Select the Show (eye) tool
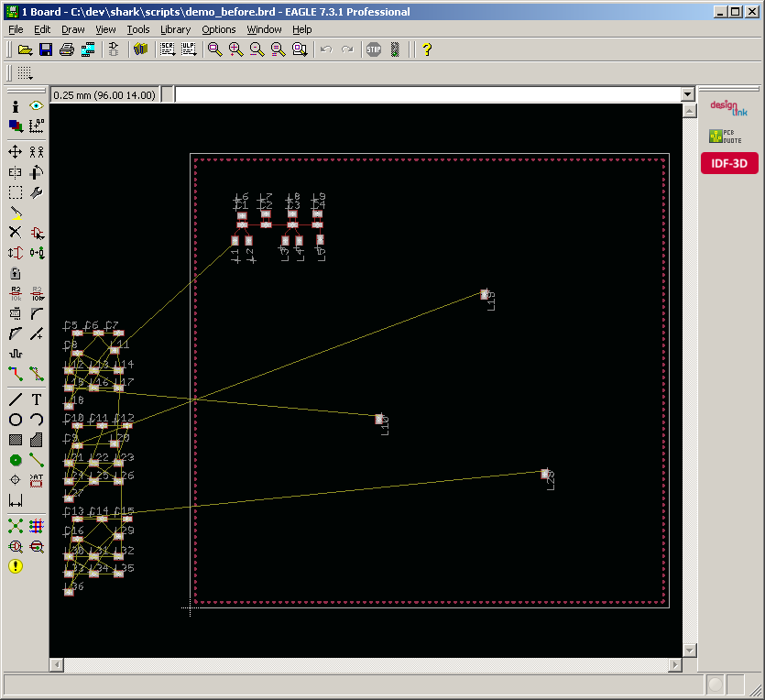The height and width of the screenshot is (700, 765). click(36, 106)
